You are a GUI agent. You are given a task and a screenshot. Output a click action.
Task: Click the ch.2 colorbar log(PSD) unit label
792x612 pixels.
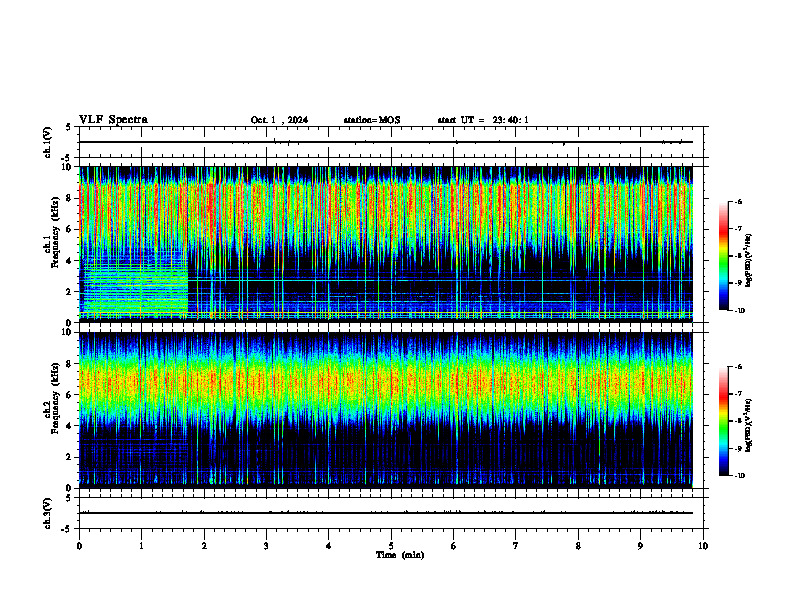tap(749, 426)
